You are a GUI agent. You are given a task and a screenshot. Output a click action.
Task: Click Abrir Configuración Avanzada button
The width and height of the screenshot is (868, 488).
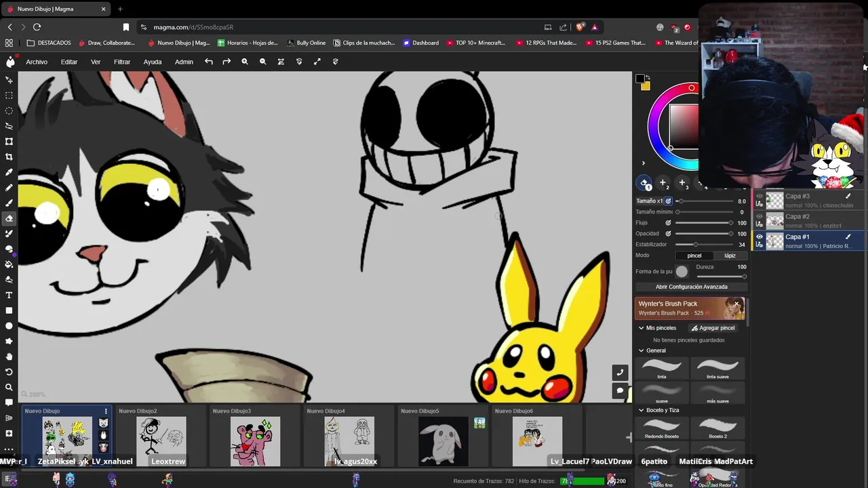pos(691,287)
